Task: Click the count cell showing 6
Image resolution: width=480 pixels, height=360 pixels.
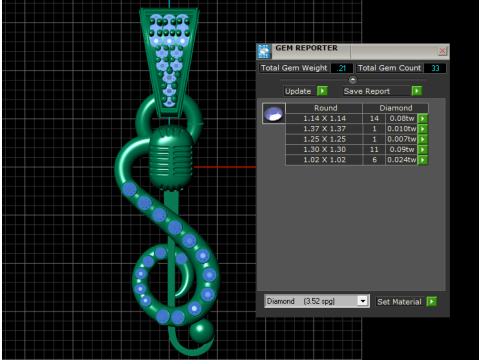Action: 374,160
